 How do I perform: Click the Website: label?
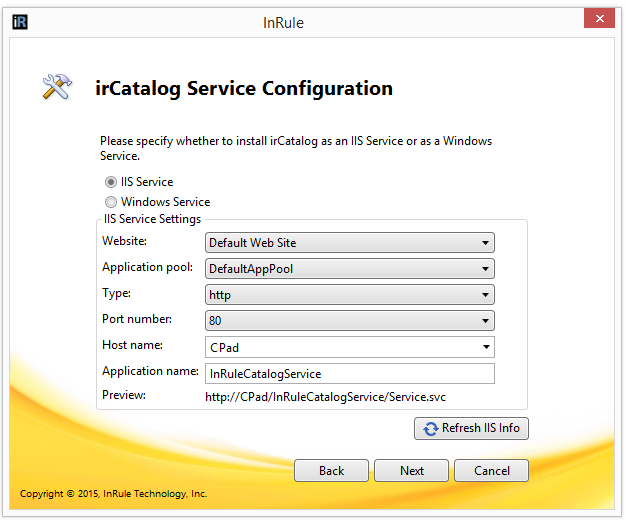click(x=125, y=241)
